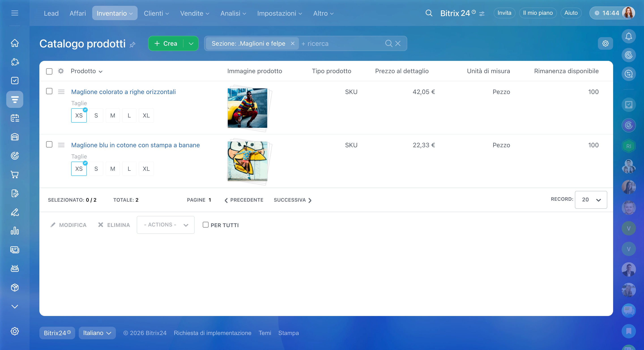Check the box for Maglione colorato row
Viewport: 644px width, 350px height.
pyautogui.click(x=49, y=91)
